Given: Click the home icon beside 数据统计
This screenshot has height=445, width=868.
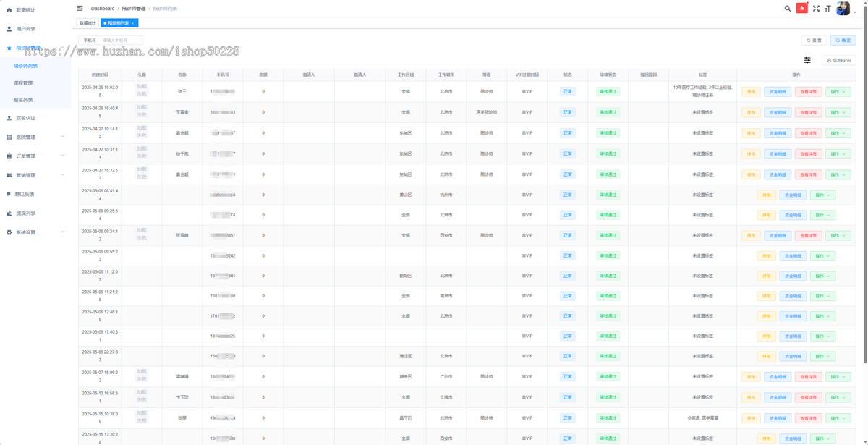Looking at the screenshot, I should 9,10.
